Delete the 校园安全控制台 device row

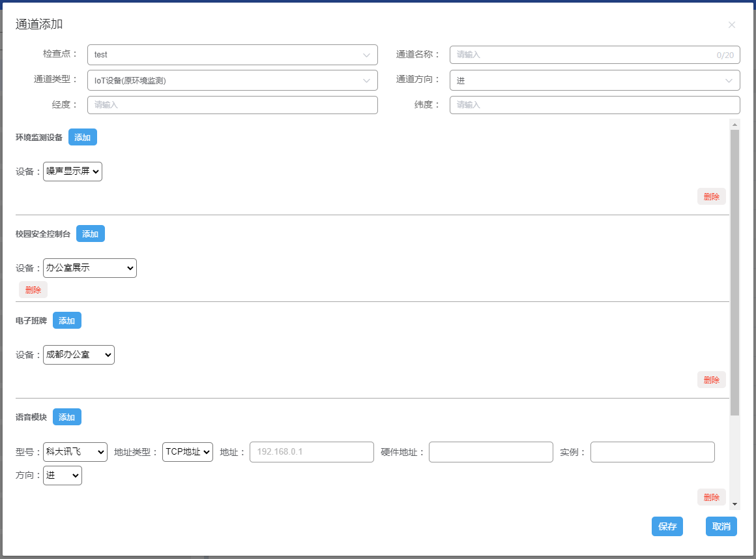pyautogui.click(x=33, y=290)
